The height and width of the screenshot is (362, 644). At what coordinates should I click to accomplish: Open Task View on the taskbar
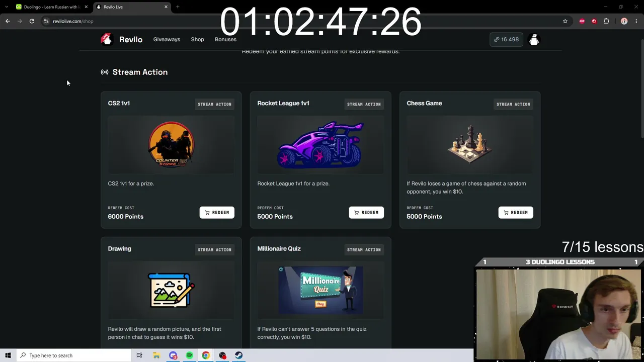(139, 355)
